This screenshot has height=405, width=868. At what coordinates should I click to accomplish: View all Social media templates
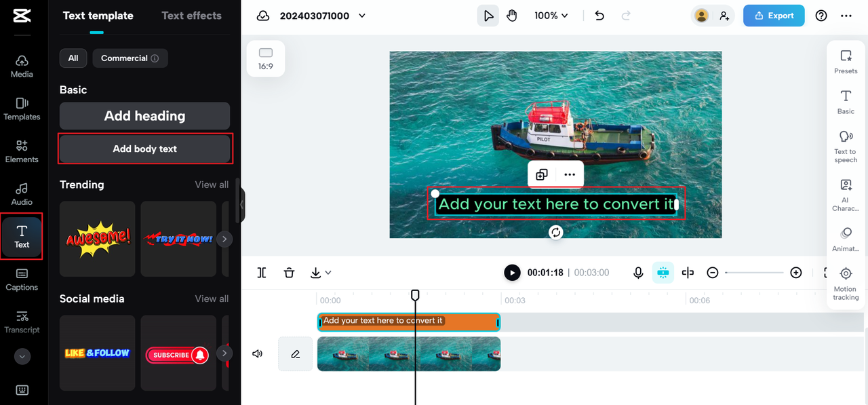212,298
